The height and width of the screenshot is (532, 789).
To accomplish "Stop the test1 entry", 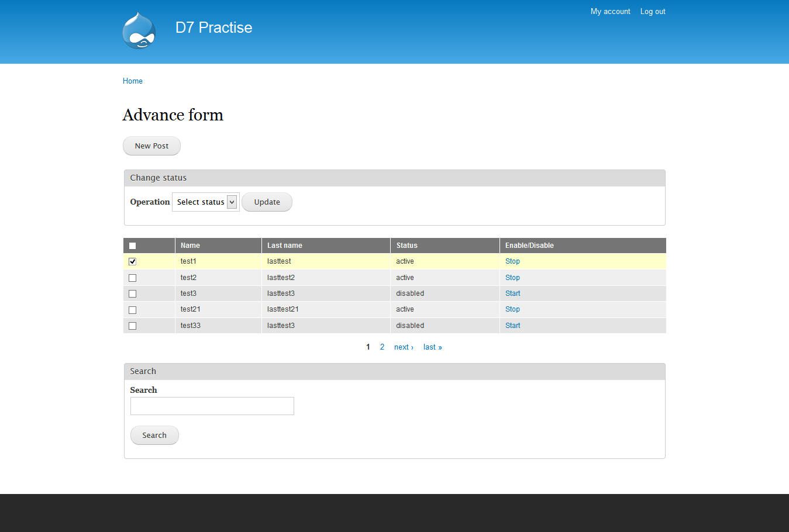I will pos(512,261).
